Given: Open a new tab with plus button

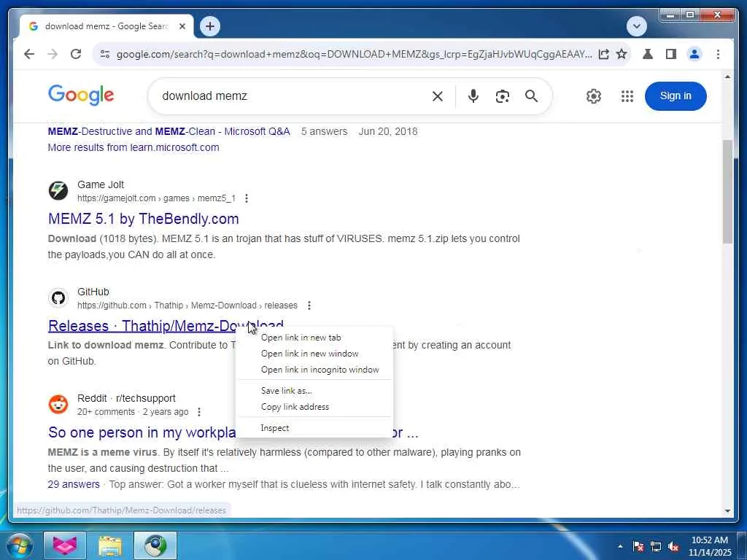Looking at the screenshot, I should pos(210,26).
